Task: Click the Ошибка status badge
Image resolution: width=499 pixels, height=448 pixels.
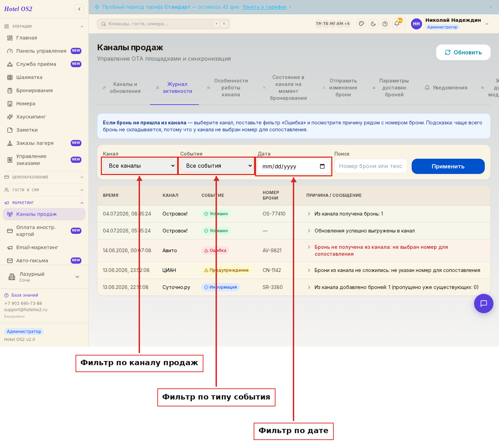Action: coord(215,251)
